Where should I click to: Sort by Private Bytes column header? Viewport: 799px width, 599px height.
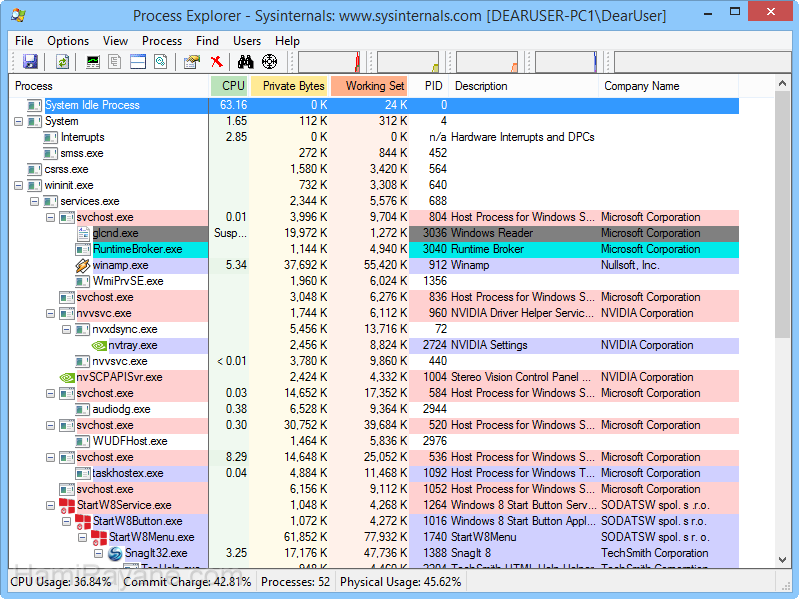click(289, 86)
